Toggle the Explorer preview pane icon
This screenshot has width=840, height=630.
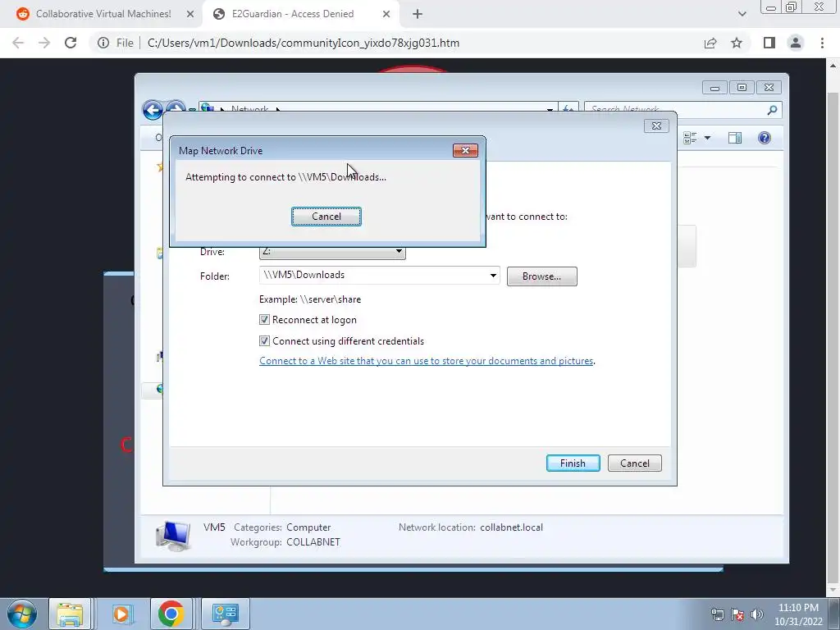(x=735, y=138)
